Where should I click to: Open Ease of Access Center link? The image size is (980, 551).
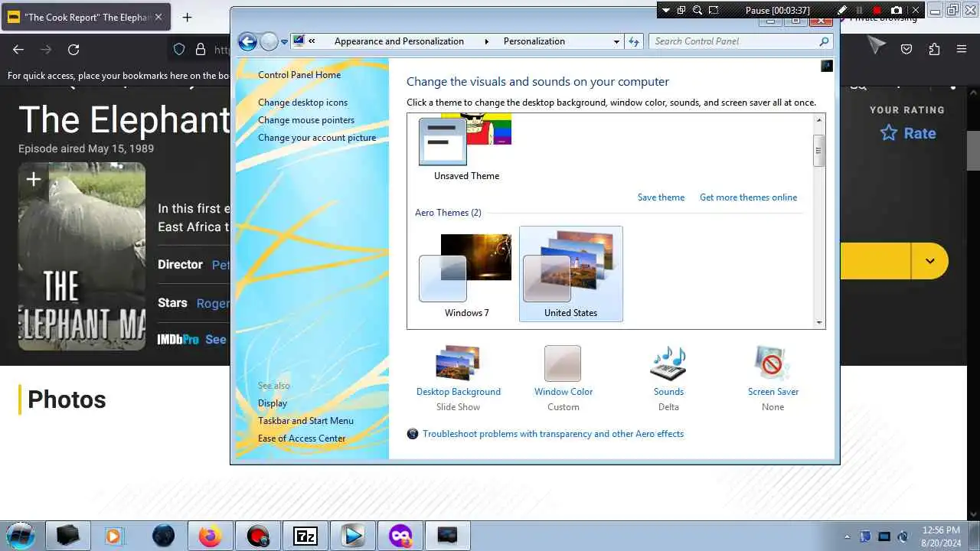[302, 439]
